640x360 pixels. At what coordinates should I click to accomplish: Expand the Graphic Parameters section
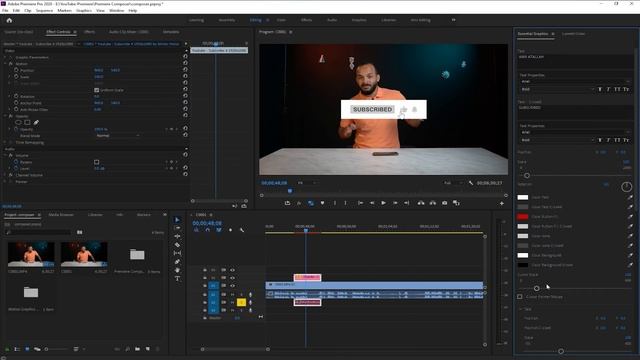(5, 57)
